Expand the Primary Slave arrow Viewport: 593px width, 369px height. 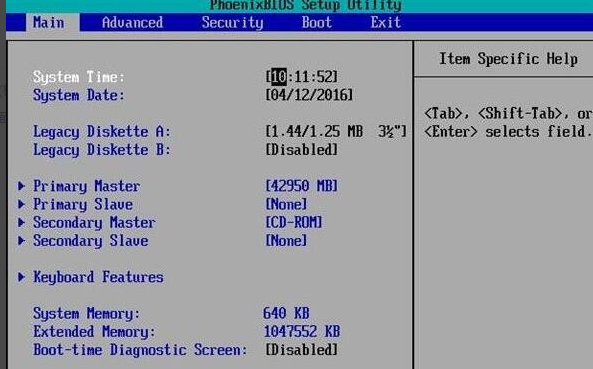coord(22,204)
